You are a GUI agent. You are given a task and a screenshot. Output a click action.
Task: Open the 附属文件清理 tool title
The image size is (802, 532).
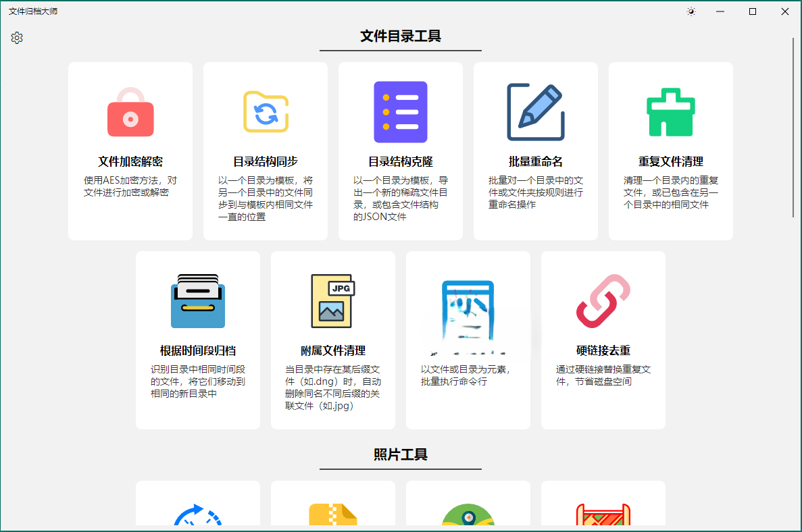(333, 350)
